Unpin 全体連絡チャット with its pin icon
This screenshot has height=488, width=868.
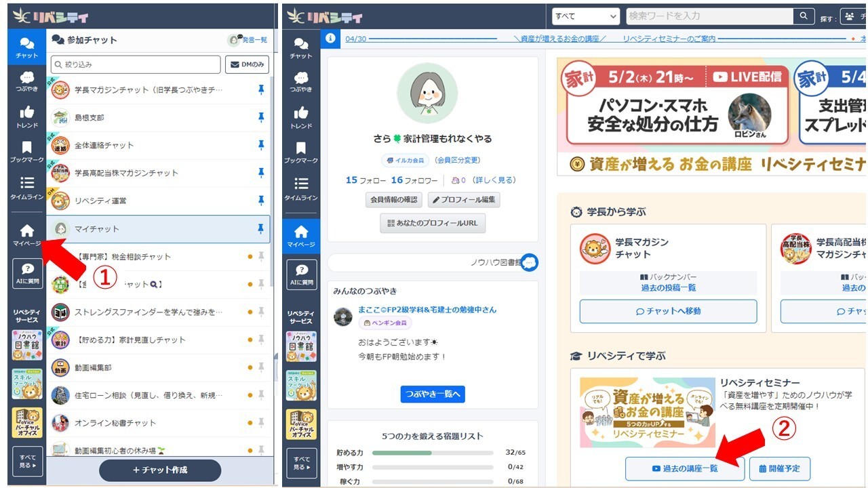coord(261,145)
